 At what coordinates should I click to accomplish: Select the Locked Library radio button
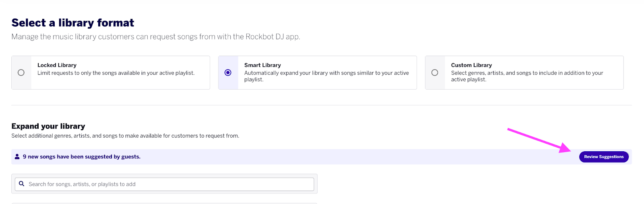pyautogui.click(x=21, y=73)
